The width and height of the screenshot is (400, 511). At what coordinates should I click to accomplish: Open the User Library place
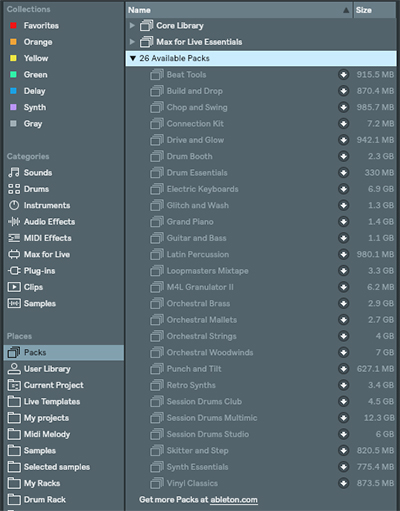coord(39,369)
